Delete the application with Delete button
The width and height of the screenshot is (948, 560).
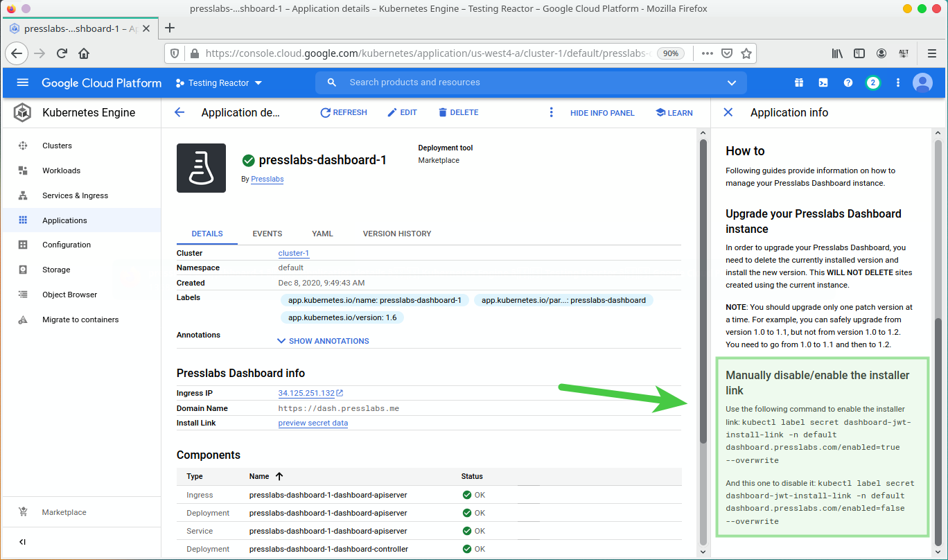pyautogui.click(x=458, y=112)
